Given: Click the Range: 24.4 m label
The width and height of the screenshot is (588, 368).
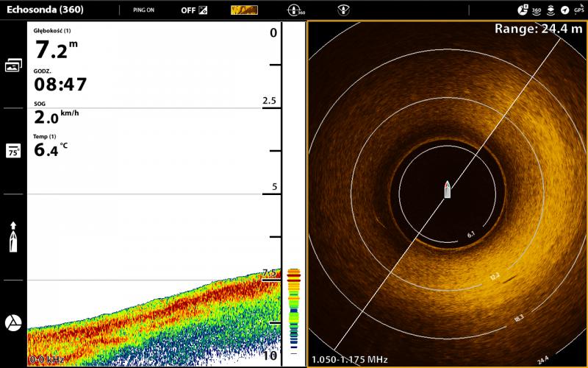Looking at the screenshot, I should [x=537, y=29].
